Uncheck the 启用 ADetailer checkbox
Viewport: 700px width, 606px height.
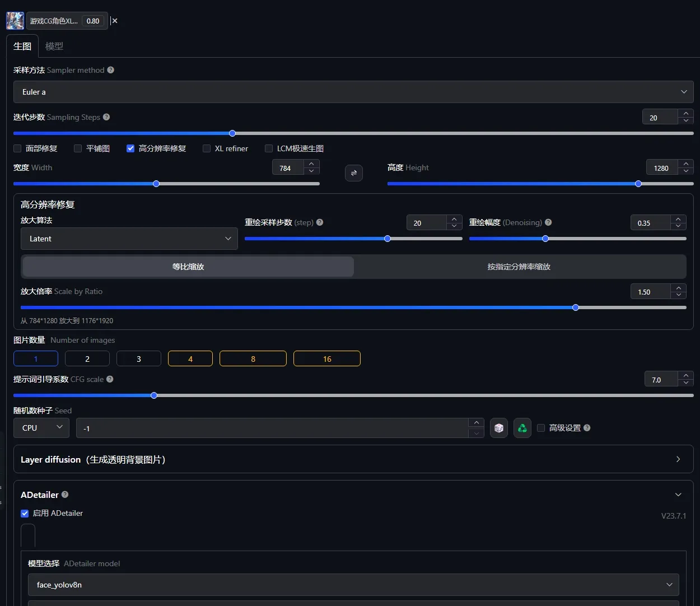coord(25,513)
